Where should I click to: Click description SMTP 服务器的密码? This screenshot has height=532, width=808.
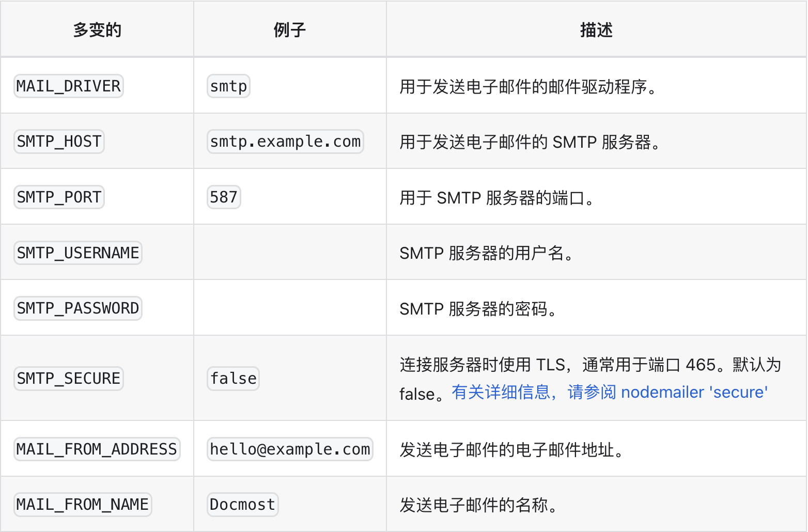click(478, 309)
